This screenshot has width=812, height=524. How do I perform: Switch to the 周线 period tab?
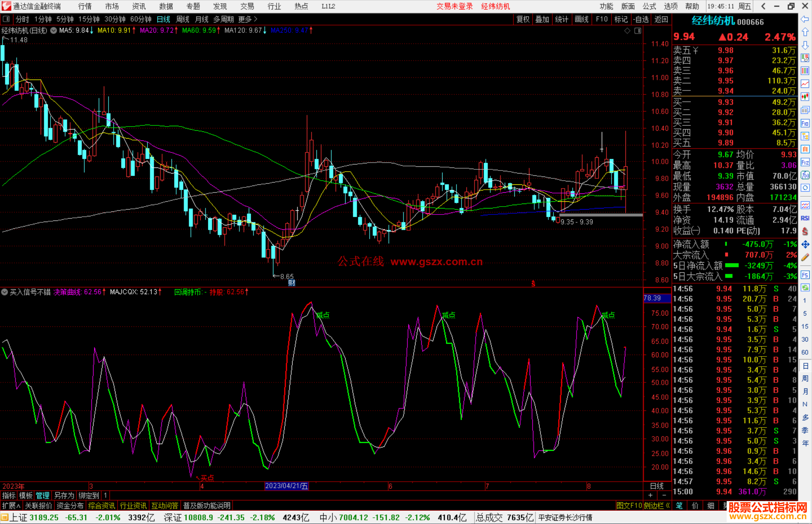pos(183,19)
